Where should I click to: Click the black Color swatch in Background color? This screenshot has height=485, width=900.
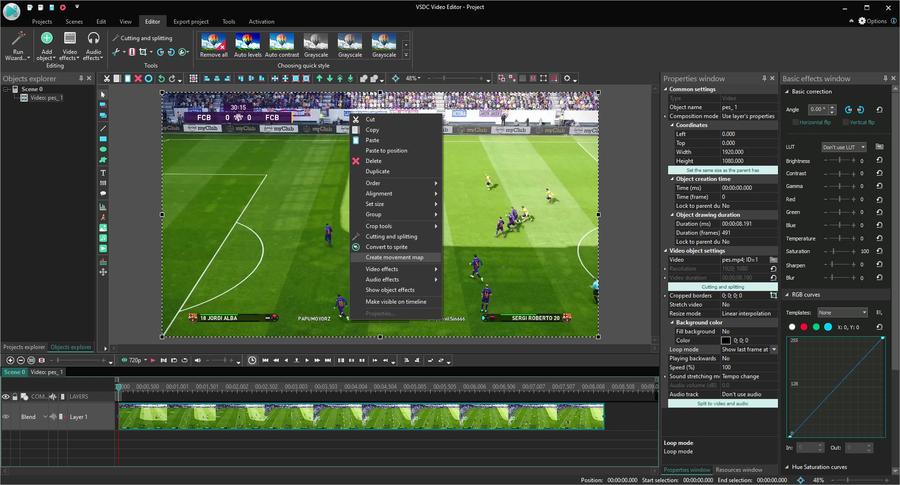pyautogui.click(x=726, y=340)
